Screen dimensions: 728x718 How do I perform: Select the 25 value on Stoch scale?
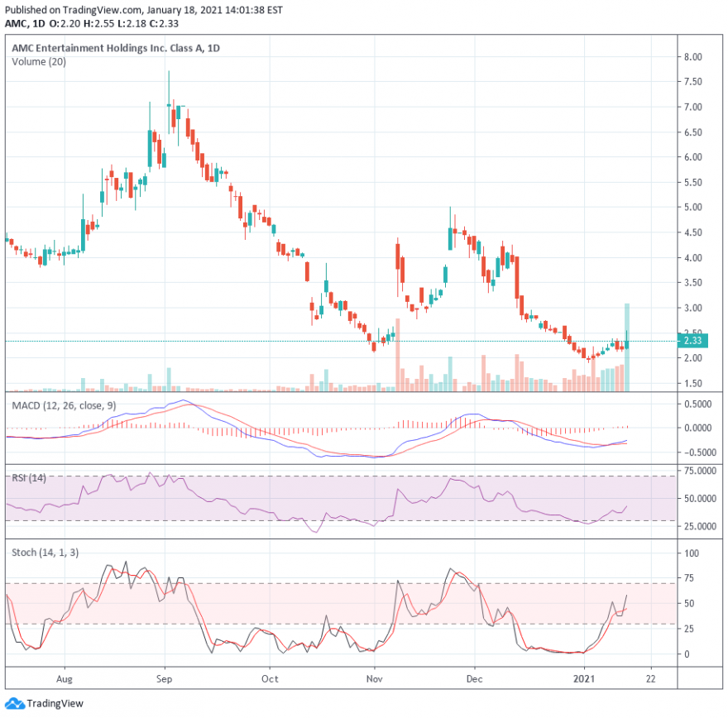pyautogui.click(x=689, y=629)
